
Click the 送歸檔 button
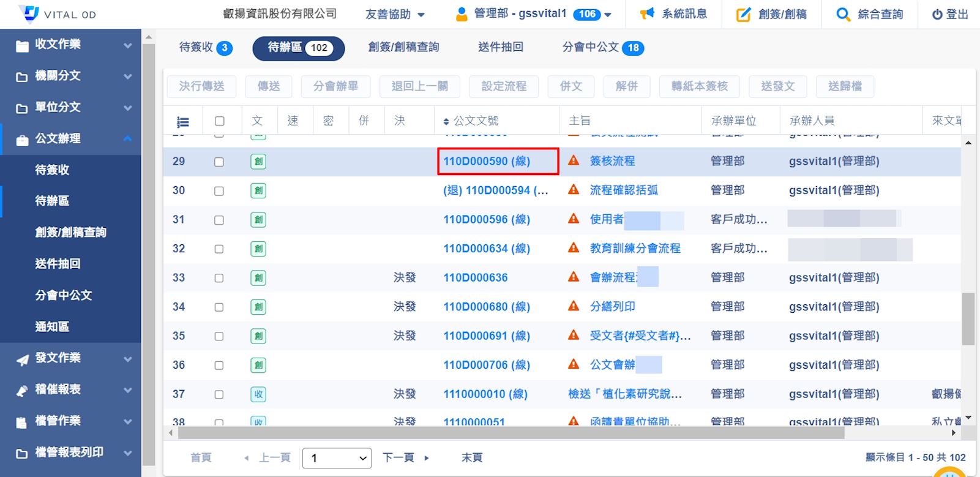click(845, 86)
